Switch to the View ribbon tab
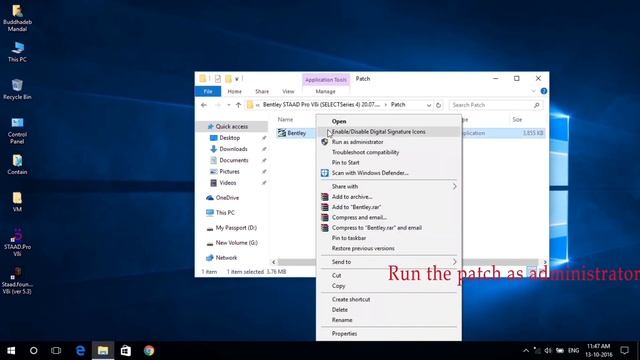The width and height of the screenshot is (640, 360). pyautogui.click(x=288, y=91)
